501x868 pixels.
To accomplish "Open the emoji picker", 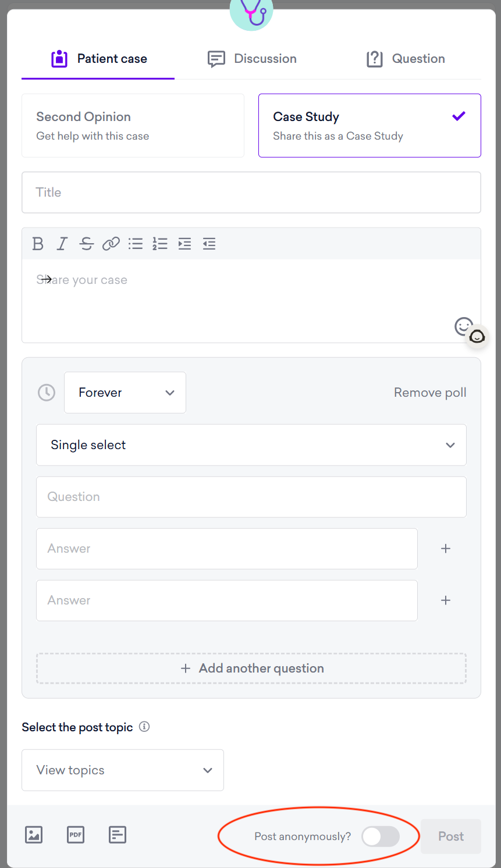I will point(463,326).
